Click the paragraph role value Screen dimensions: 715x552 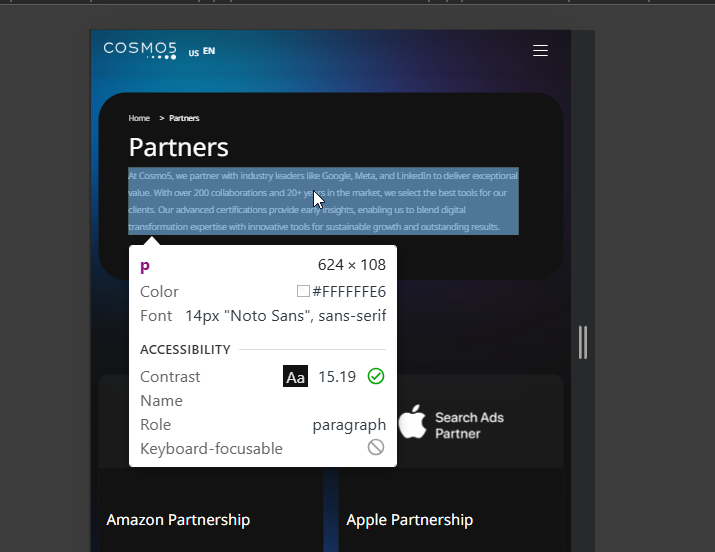point(349,425)
